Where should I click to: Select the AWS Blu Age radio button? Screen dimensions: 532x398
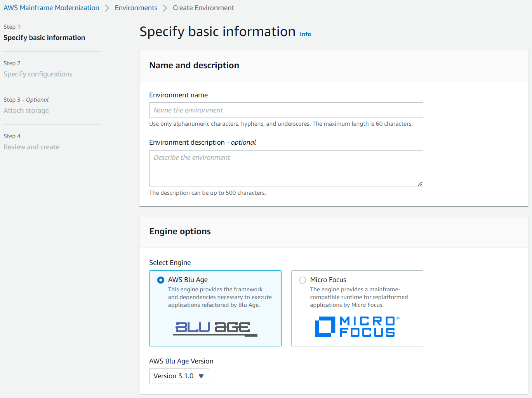tap(160, 280)
